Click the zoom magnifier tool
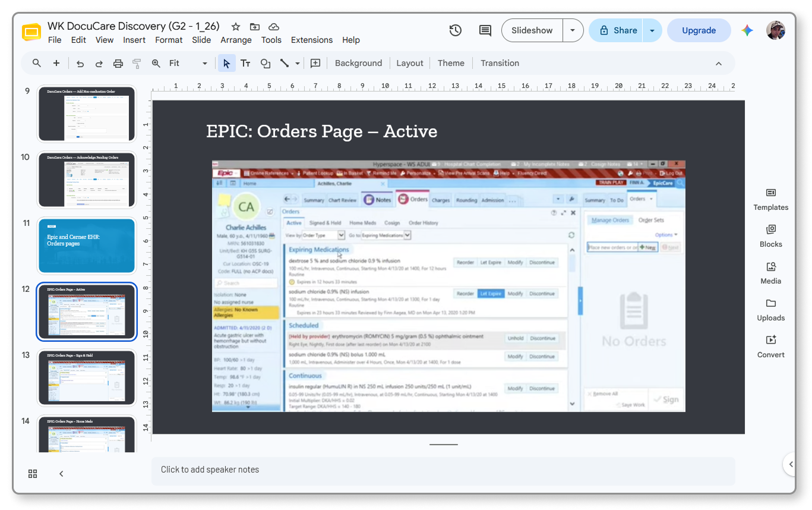 (156, 63)
